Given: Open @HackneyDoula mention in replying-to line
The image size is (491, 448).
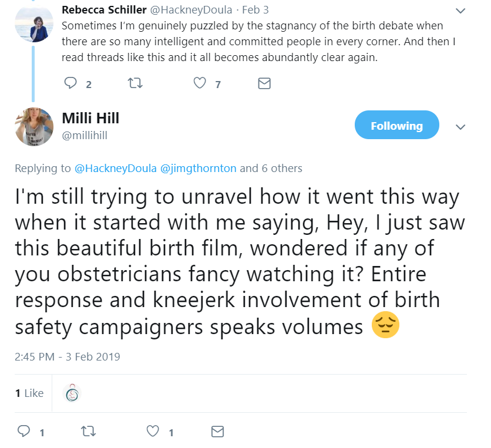Looking at the screenshot, I should [x=115, y=169].
